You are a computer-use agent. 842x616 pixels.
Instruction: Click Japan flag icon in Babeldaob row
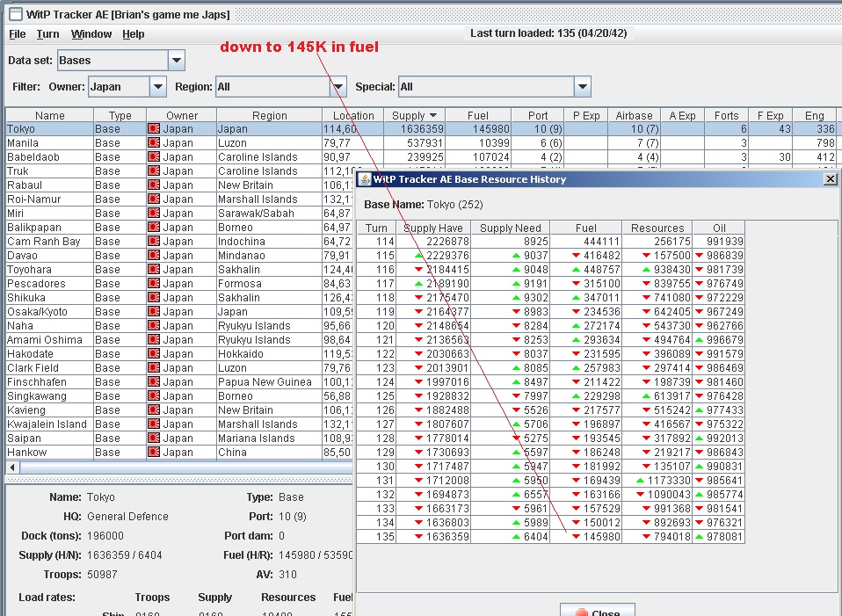[x=154, y=156]
